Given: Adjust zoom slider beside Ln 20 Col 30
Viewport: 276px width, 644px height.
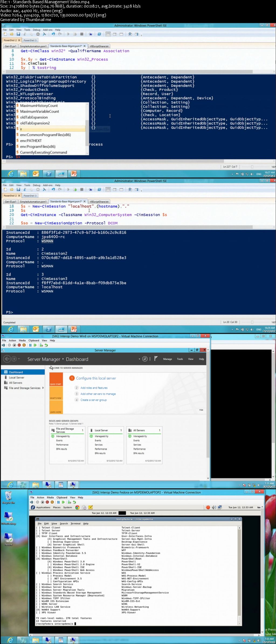Looking at the screenshot, I should click(252, 322).
